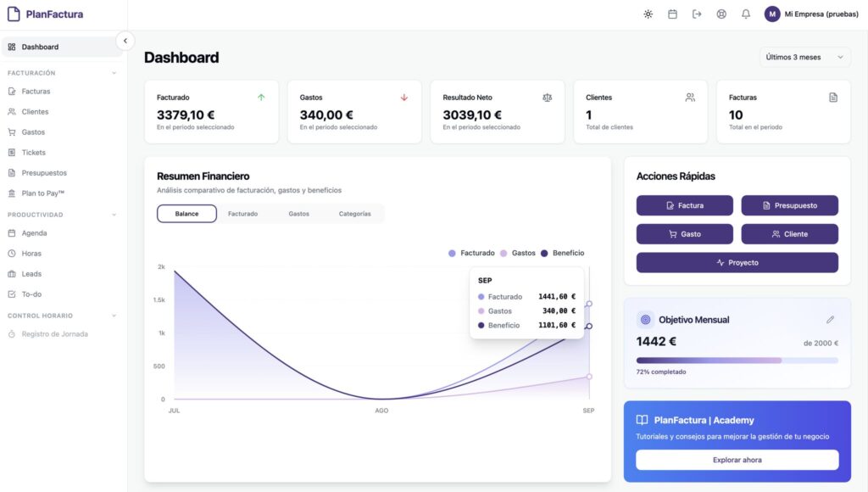This screenshot has height=492, width=868.
Task: Toggle the light/dark theme sun icon
Action: (x=648, y=14)
